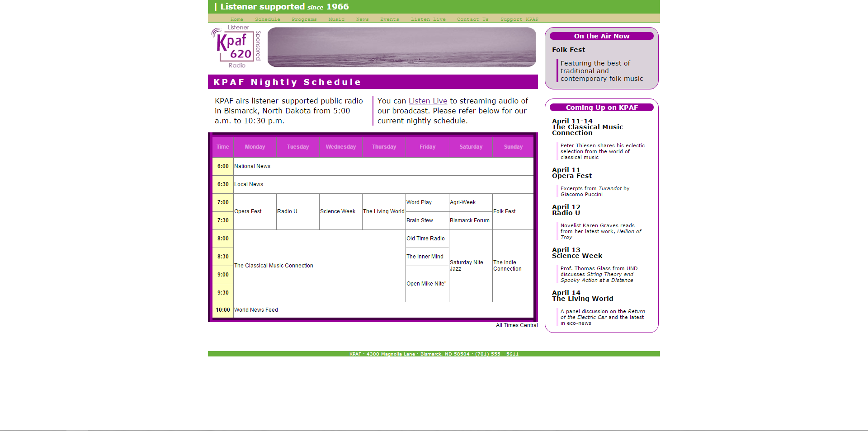This screenshot has width=868, height=431.
Task: Click the Coming Up on KPAF heading
Action: [x=602, y=108]
